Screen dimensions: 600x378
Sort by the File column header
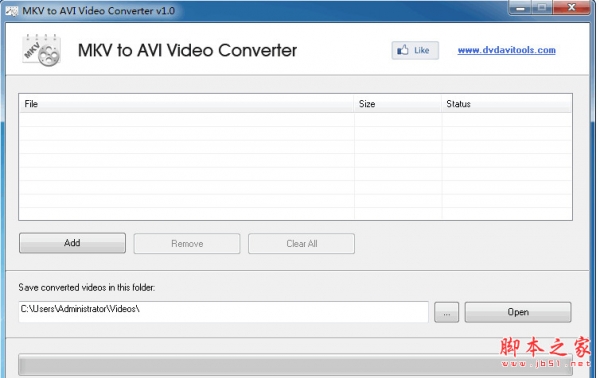point(186,104)
